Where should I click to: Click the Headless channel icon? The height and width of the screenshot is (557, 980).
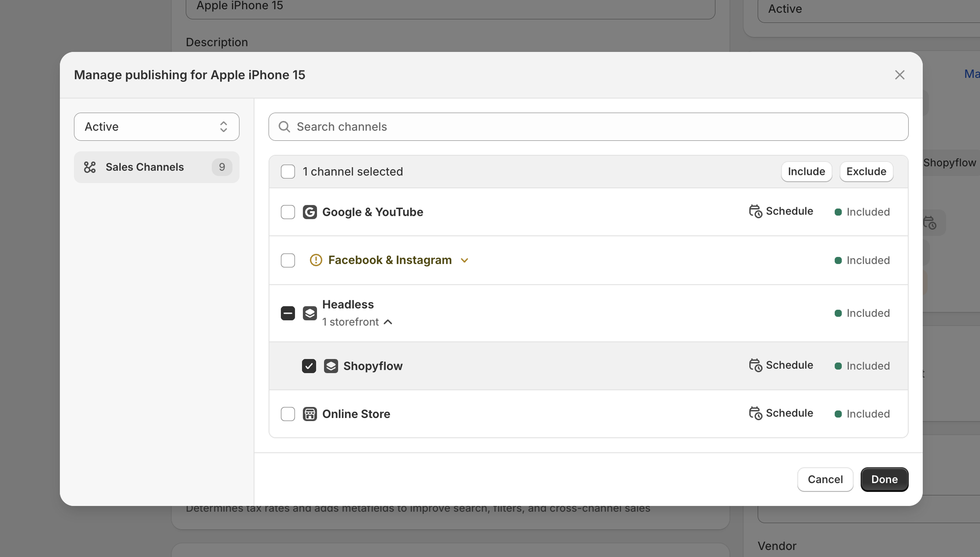(309, 313)
